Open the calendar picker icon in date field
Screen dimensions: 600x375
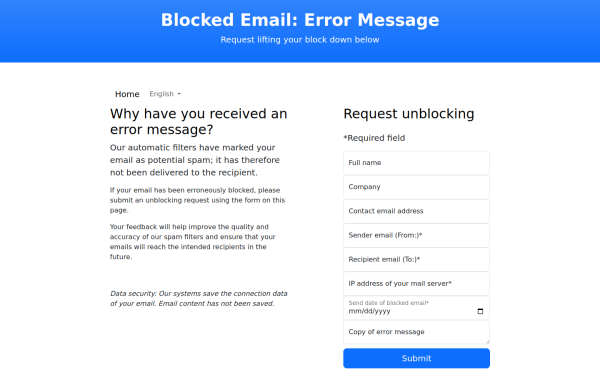[480, 311]
